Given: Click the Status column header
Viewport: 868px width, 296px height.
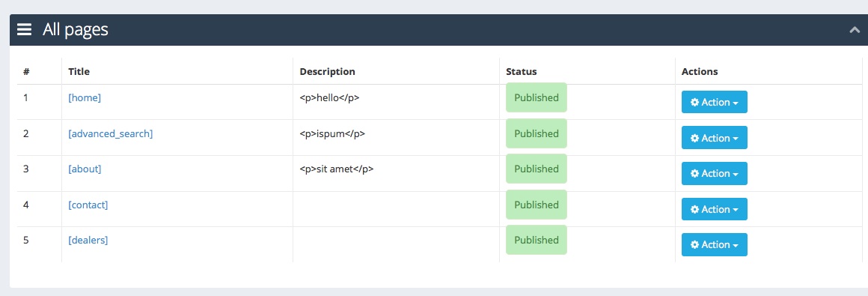Looking at the screenshot, I should [522, 71].
